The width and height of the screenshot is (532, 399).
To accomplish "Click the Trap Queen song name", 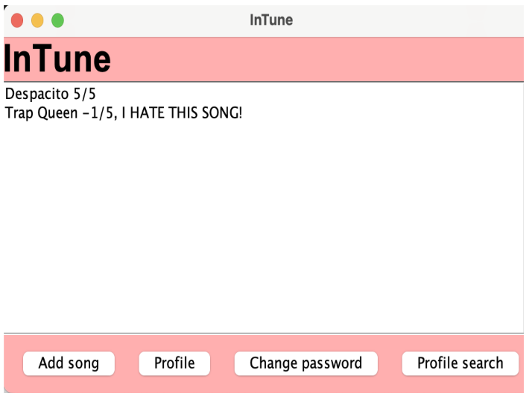I will pyautogui.click(x=41, y=113).
